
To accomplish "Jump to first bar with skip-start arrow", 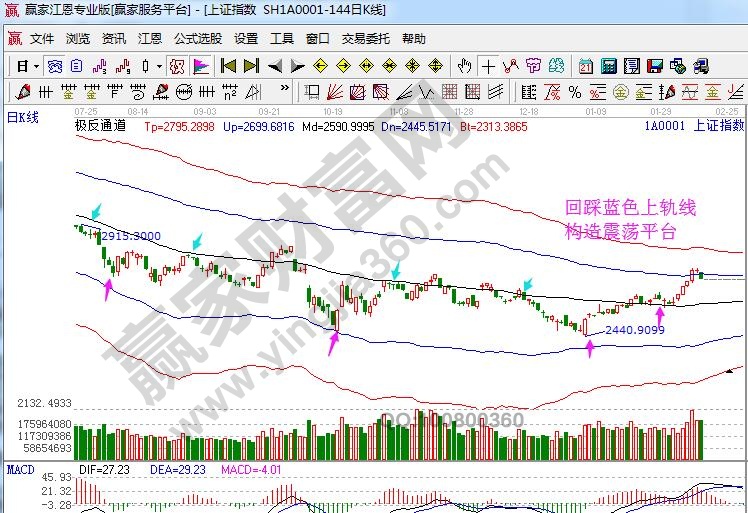I will [x=229, y=66].
